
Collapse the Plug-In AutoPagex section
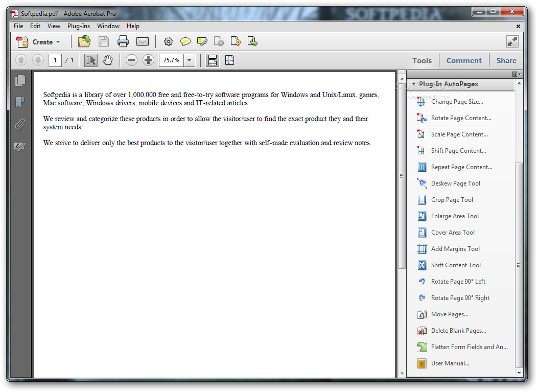click(414, 84)
